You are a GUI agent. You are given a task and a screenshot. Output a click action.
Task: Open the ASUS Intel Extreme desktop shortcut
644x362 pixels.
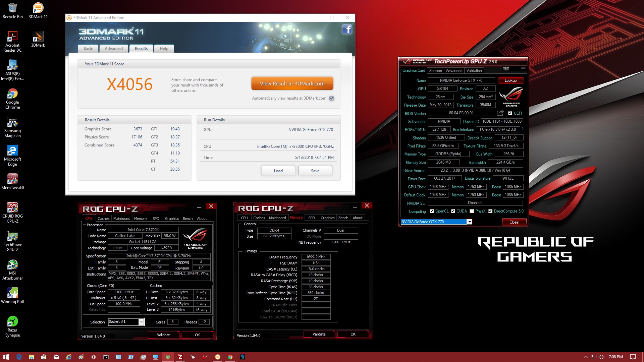point(12,70)
